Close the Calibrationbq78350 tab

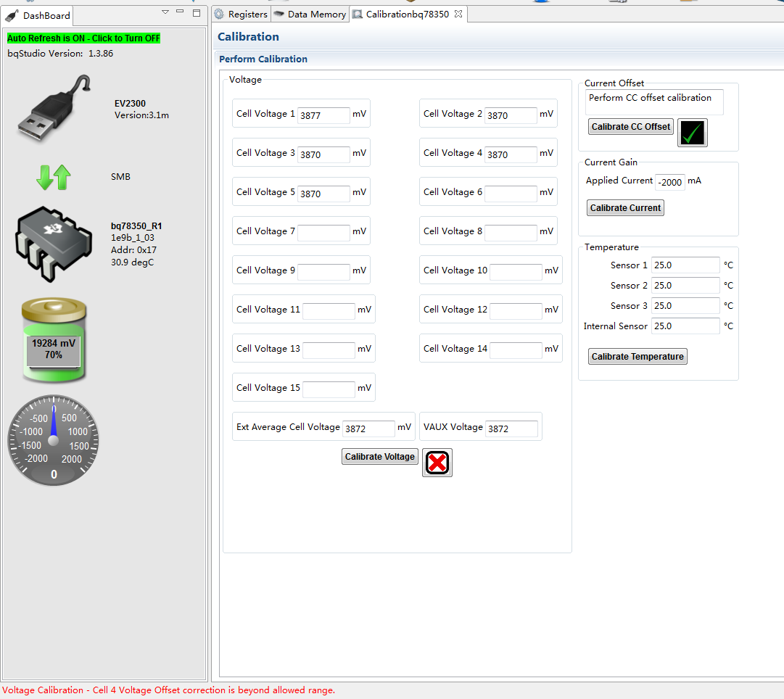coord(458,14)
